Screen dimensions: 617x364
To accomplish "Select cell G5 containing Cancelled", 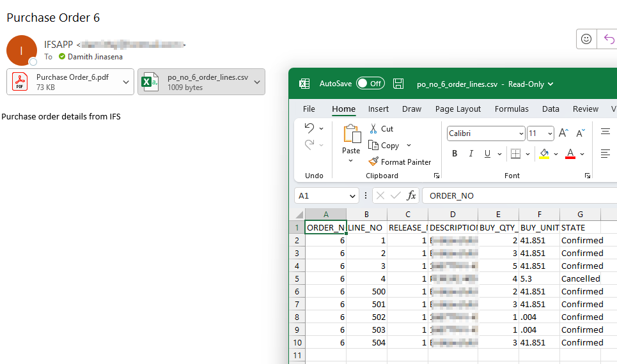I will click(x=580, y=278).
